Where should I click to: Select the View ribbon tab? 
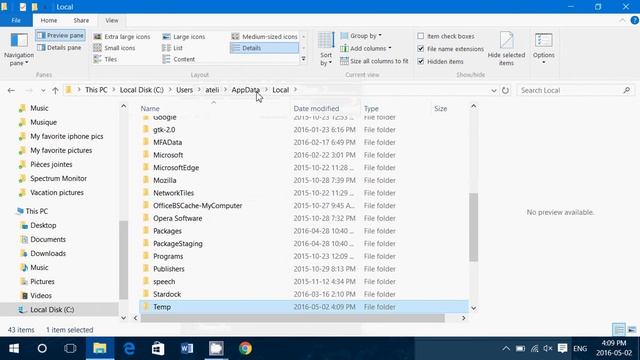(111, 20)
